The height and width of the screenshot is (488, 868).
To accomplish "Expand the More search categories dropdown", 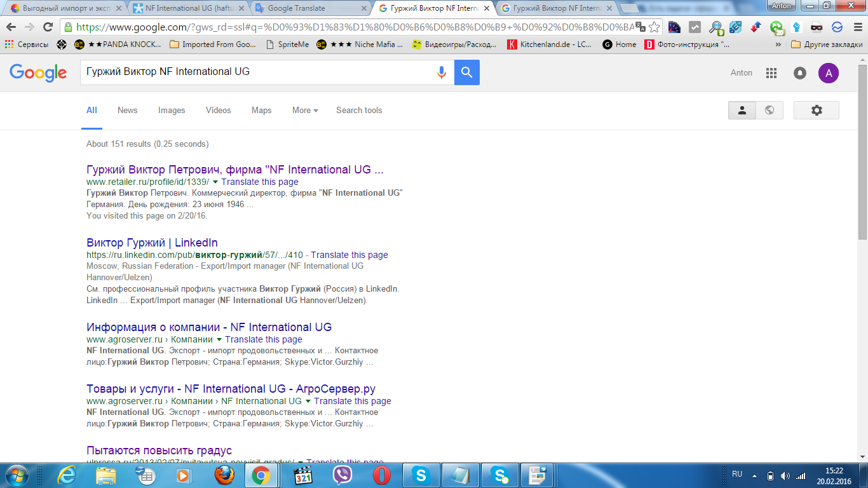I will [305, 111].
